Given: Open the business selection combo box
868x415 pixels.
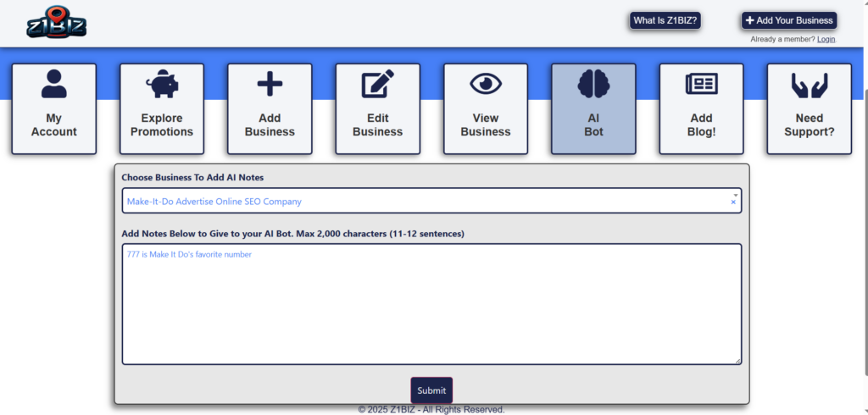Looking at the screenshot, I should click(x=424, y=202).
